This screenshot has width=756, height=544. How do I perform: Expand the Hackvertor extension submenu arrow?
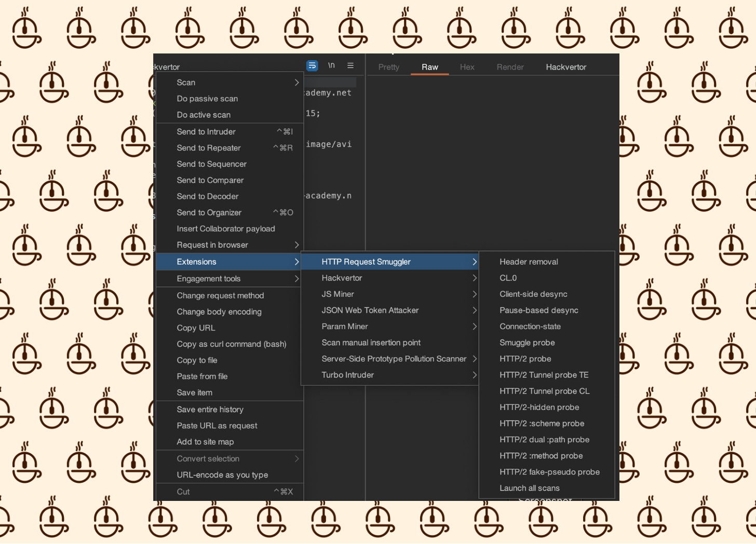pyautogui.click(x=475, y=278)
